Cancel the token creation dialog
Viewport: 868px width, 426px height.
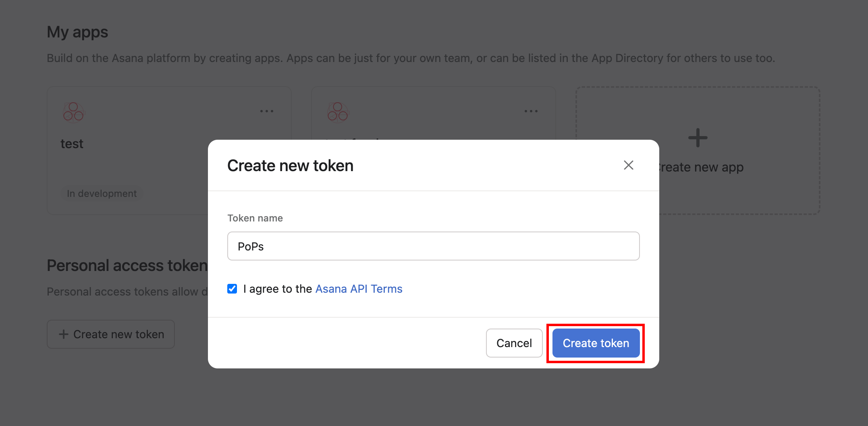pyautogui.click(x=514, y=343)
